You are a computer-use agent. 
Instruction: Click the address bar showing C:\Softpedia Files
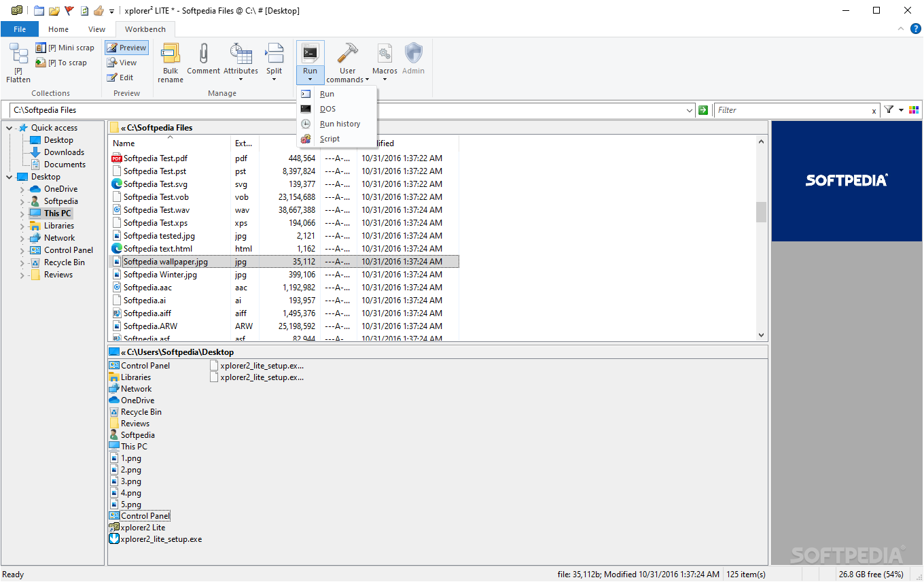point(347,110)
